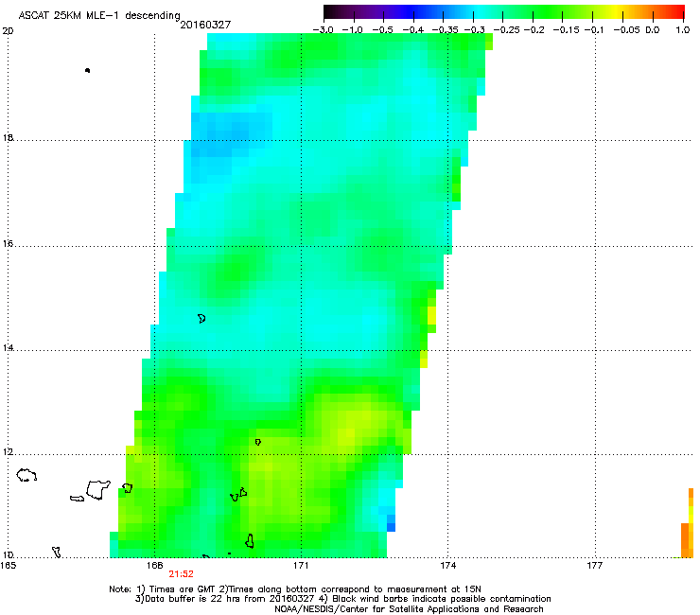
Task: Click the title 'ASCAT 25KM MLE-1 descending'
Action: 99,16
